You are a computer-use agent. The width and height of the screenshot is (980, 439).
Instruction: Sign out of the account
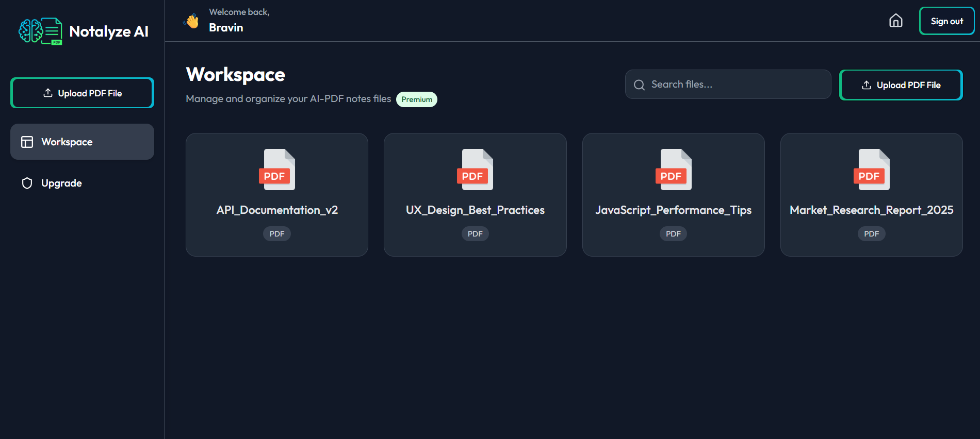pos(946,21)
